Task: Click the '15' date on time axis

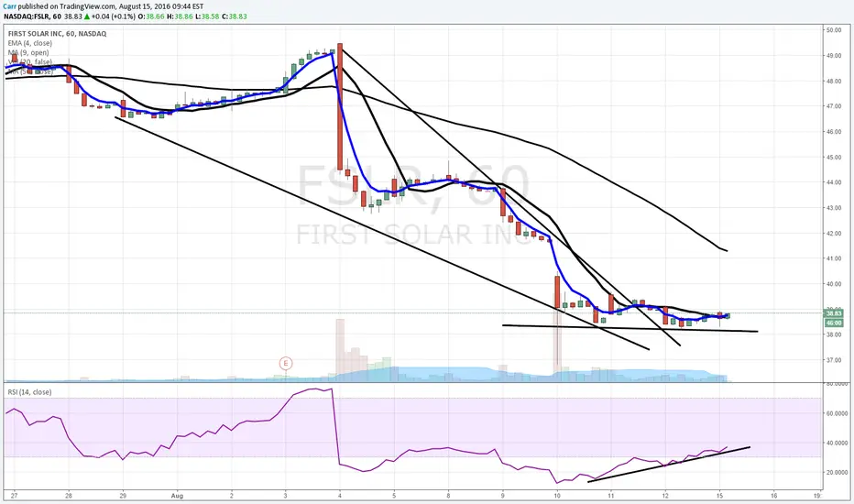Action: 719,496
